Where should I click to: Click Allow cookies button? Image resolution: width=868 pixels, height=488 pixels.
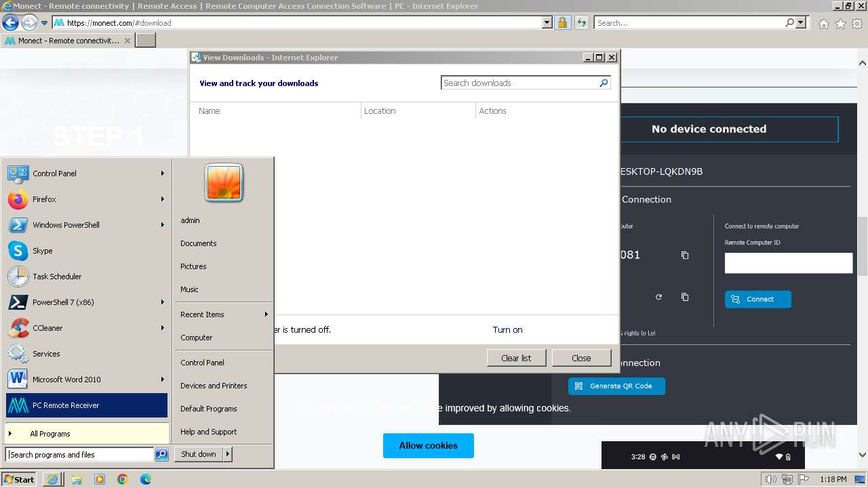pos(429,446)
